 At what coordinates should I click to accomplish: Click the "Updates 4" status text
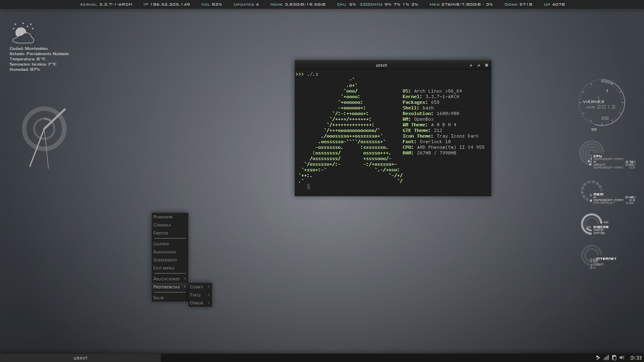click(246, 4)
